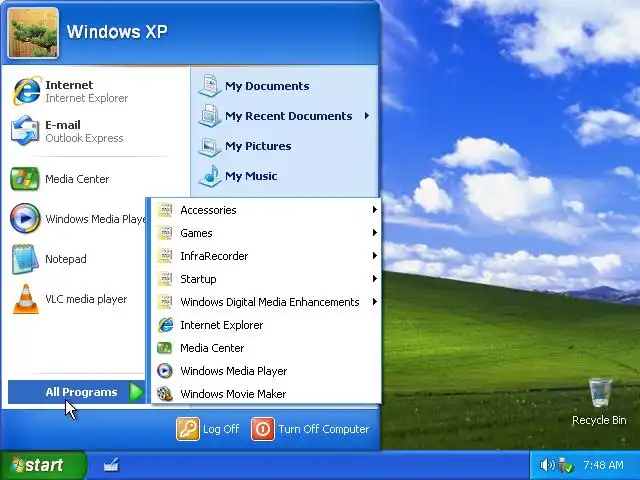Viewport: 640px width, 480px height.
Task: Click the Games folder icon
Action: [x=165, y=233]
